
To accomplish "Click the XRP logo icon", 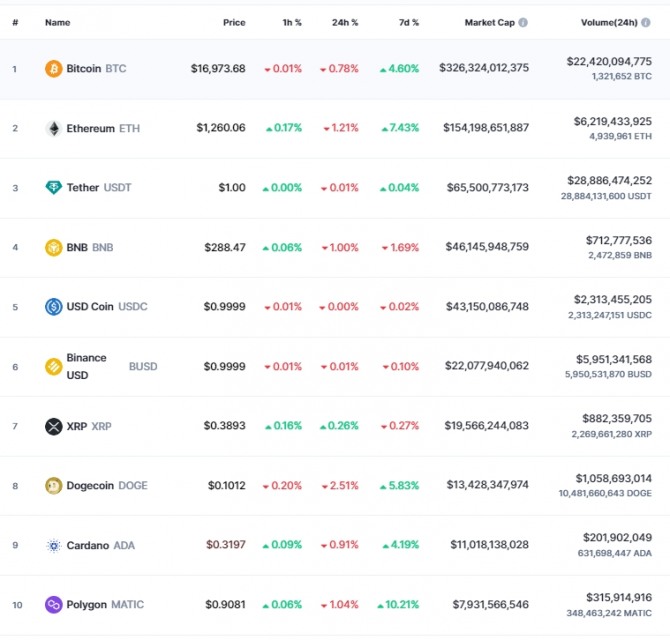I will point(53,426).
